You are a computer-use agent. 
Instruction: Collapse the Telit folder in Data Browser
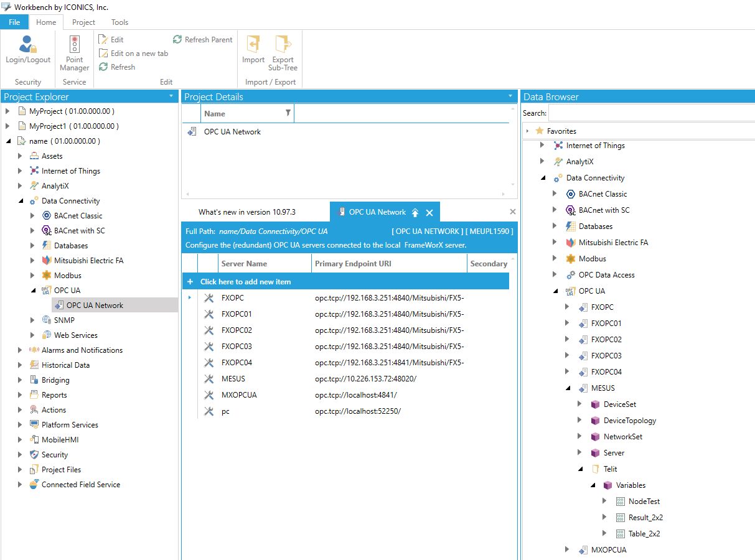(x=579, y=469)
